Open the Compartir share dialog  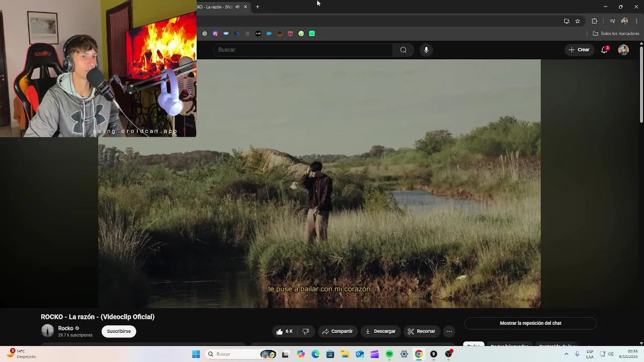tap(337, 331)
